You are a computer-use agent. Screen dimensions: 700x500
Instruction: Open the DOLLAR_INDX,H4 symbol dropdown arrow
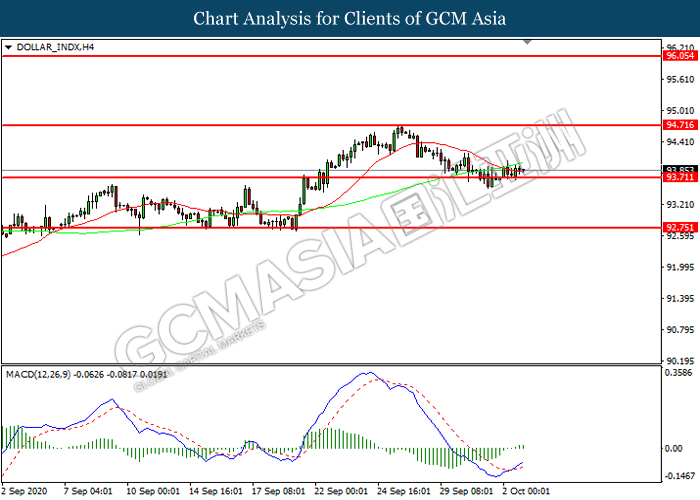[x=8, y=47]
